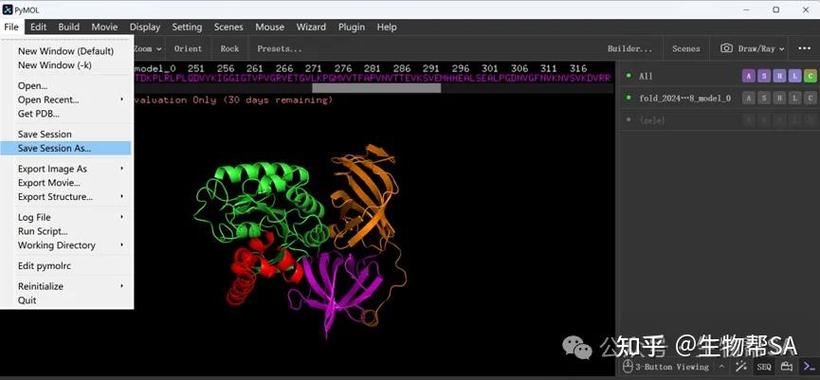Click the L button for fold_2024 model_0
Image resolution: width=820 pixels, height=380 pixels.
795,98
